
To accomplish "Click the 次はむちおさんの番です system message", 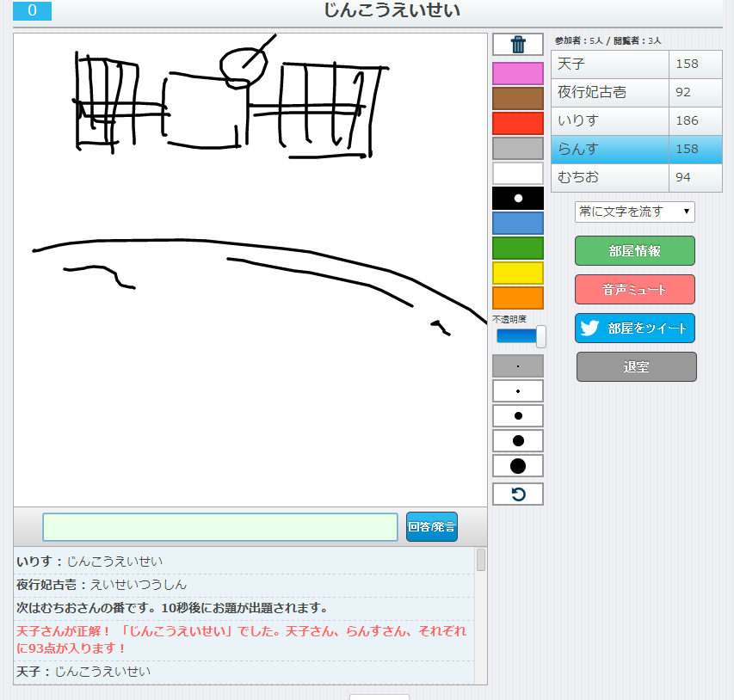I will (x=244, y=608).
